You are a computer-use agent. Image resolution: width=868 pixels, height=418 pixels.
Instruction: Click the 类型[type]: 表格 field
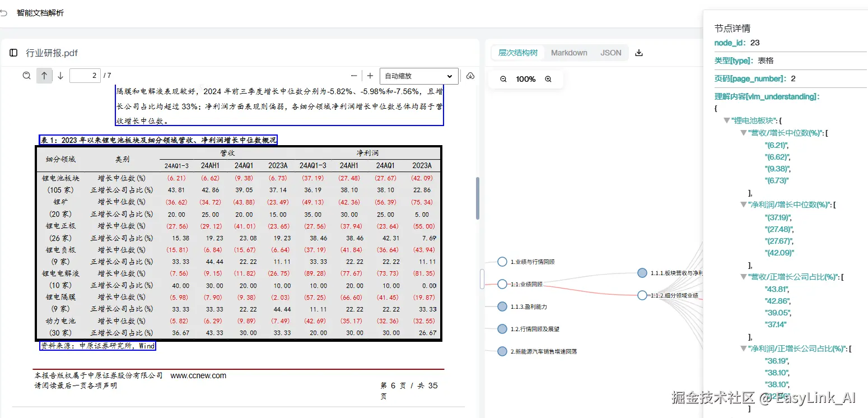[744, 61]
